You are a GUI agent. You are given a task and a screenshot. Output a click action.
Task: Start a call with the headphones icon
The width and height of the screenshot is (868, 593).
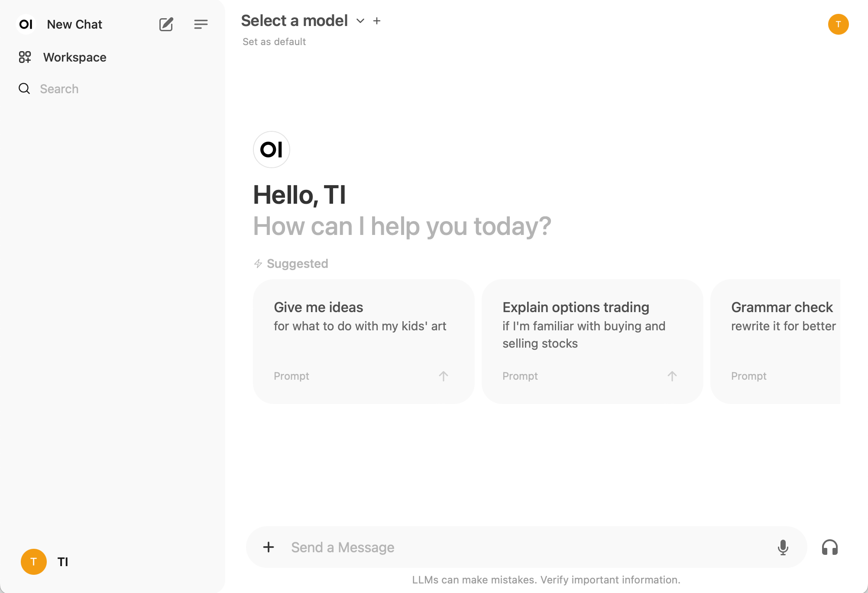[x=829, y=547]
